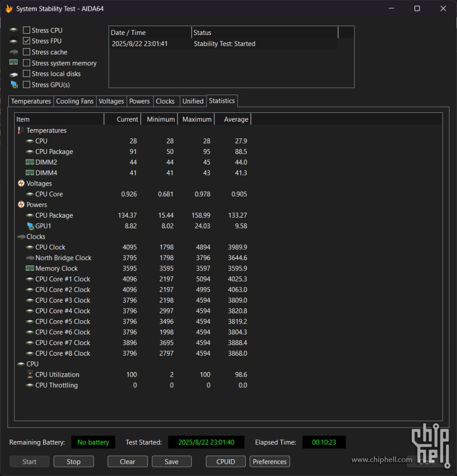This screenshot has height=476, width=457.
Task: Click the disabled Start button
Action: (29, 462)
